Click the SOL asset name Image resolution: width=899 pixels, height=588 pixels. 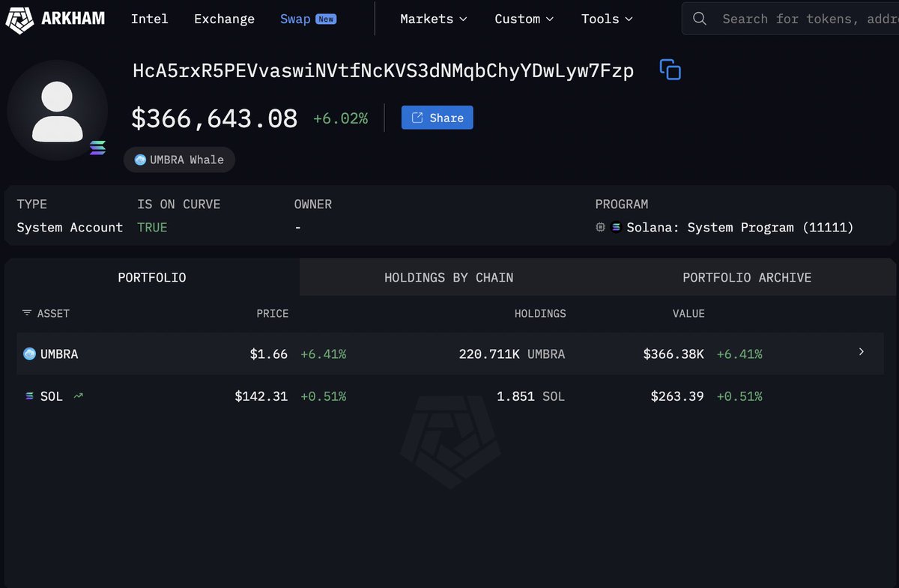52,396
